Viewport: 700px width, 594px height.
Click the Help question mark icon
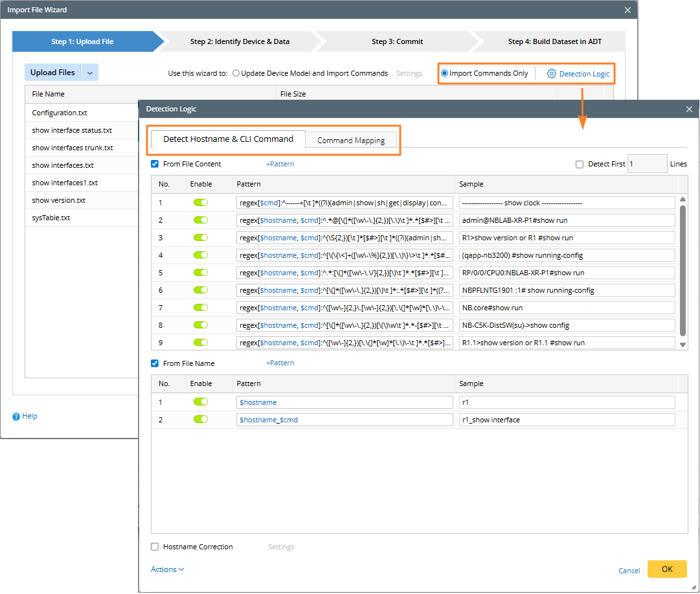click(x=16, y=417)
